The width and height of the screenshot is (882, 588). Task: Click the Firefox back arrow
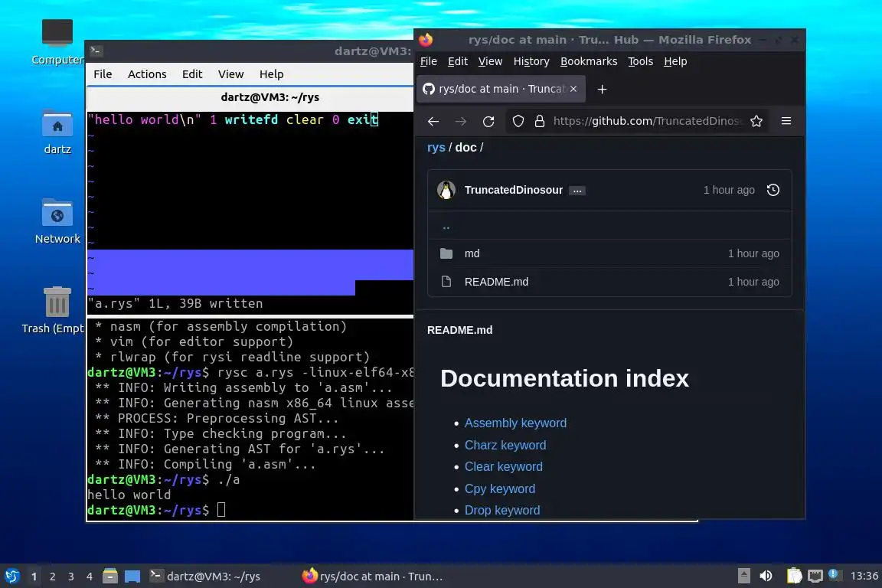pyautogui.click(x=433, y=122)
